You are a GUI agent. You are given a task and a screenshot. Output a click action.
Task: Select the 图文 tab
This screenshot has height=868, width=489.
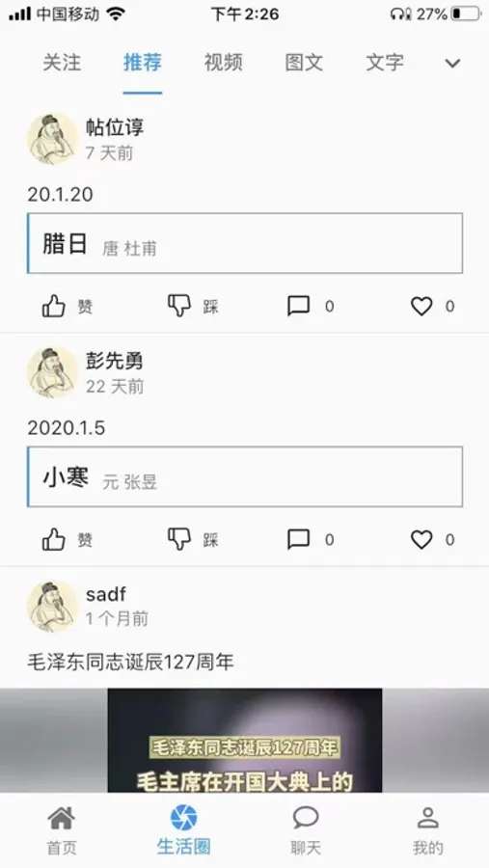pyautogui.click(x=304, y=62)
